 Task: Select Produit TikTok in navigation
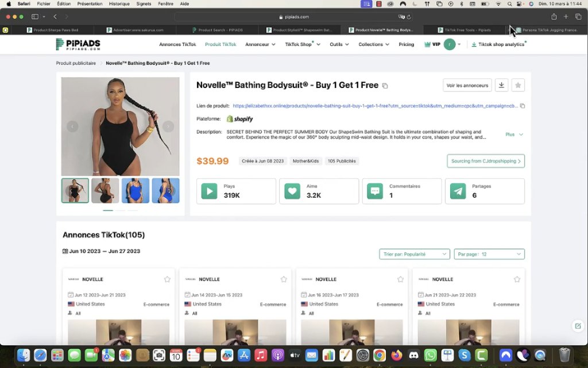[x=220, y=44]
